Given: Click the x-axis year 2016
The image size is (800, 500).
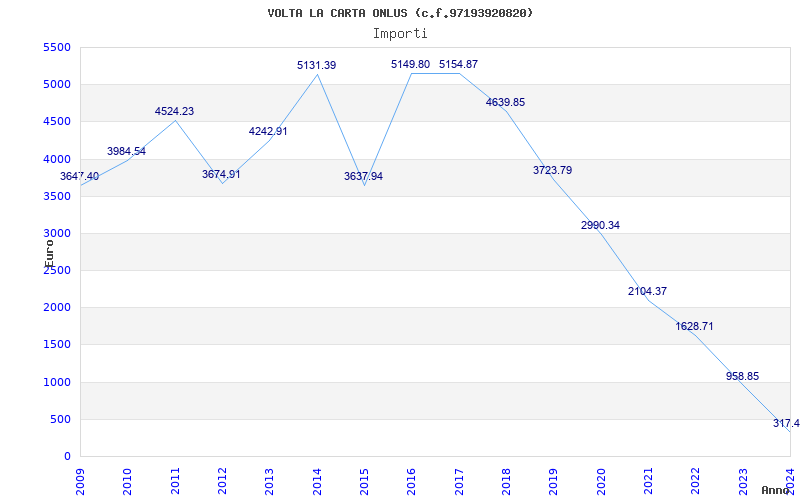Looking at the screenshot, I should (412, 482).
